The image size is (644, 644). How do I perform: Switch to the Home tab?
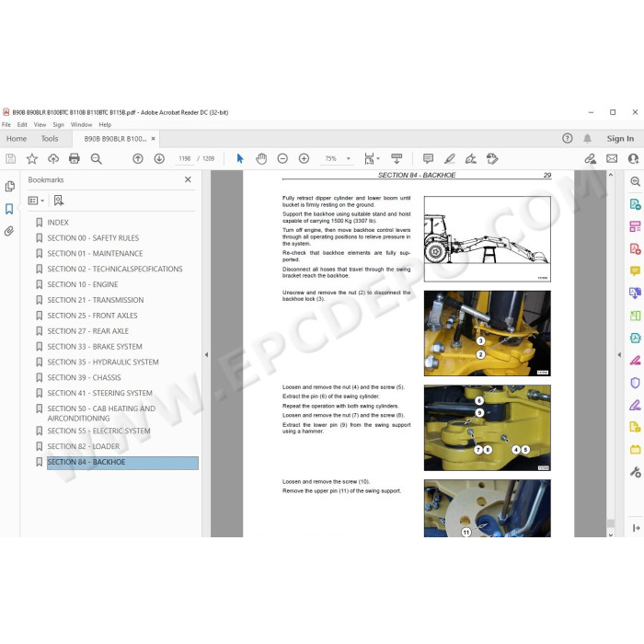click(17, 139)
